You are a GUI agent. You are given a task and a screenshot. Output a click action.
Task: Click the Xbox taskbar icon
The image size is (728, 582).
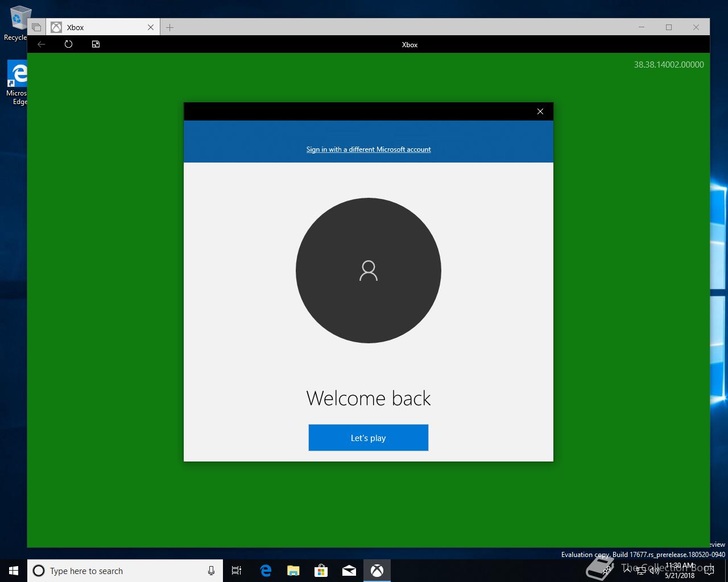pos(377,571)
